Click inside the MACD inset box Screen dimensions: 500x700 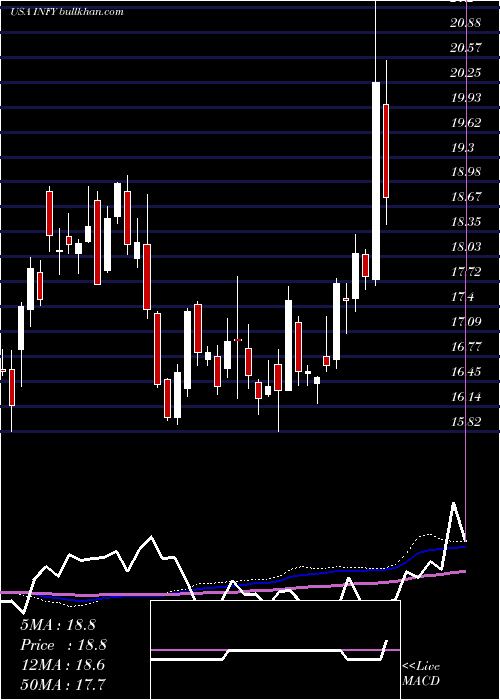[x=275, y=650]
